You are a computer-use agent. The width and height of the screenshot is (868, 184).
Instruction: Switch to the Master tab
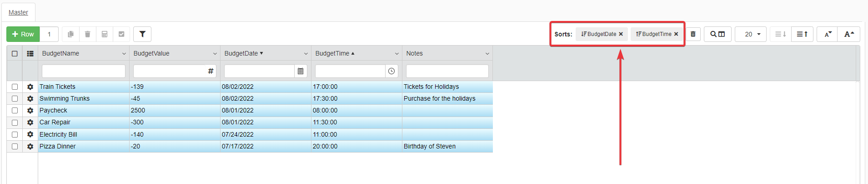(x=18, y=12)
